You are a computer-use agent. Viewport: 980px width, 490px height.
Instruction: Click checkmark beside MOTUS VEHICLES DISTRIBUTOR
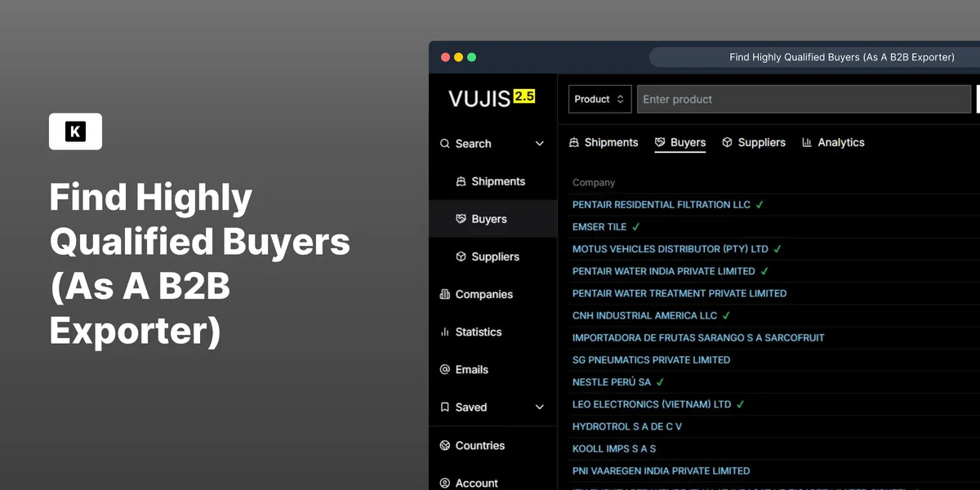[777, 249]
